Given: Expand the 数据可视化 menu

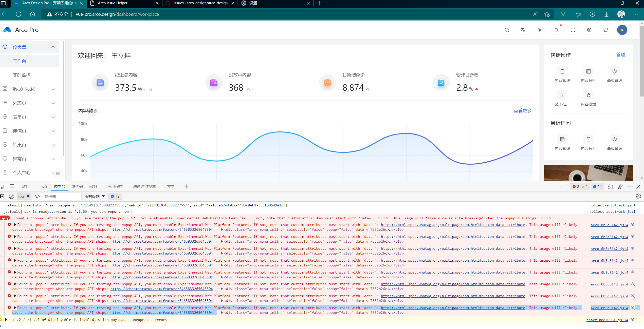Looking at the screenshot, I should pos(30,89).
